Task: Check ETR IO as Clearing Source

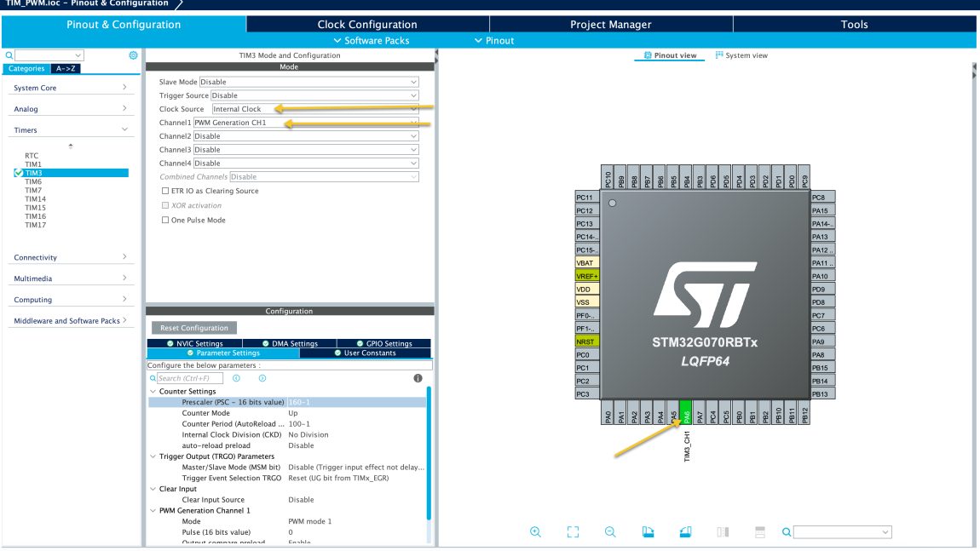Action: [163, 190]
